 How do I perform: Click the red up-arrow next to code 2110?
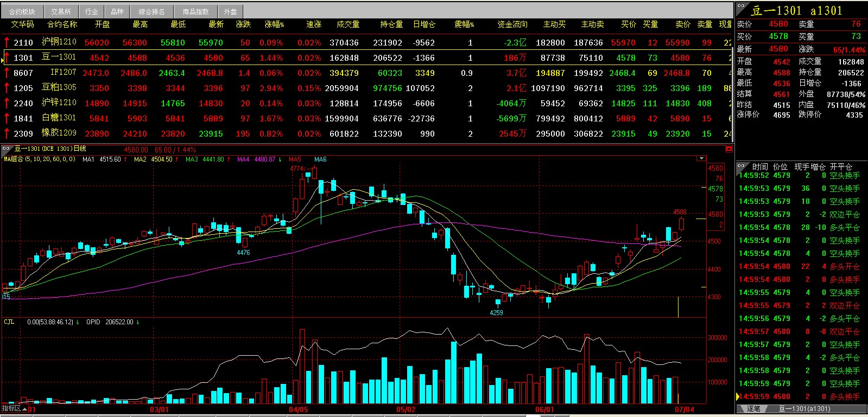click(7, 42)
